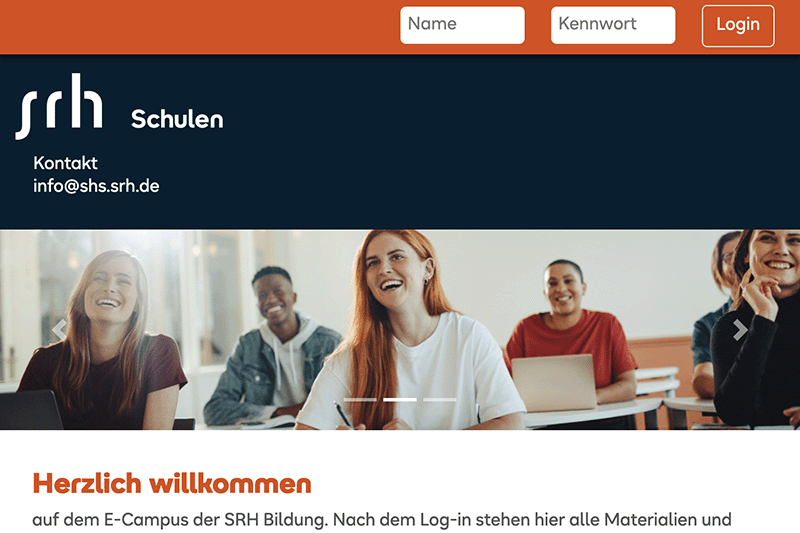Click the Login button
800x533 pixels.
pos(738,26)
